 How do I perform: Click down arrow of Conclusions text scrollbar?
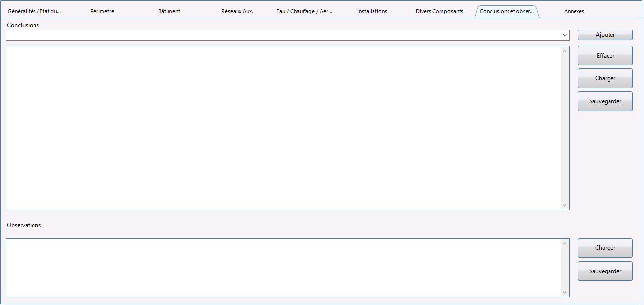coord(565,205)
